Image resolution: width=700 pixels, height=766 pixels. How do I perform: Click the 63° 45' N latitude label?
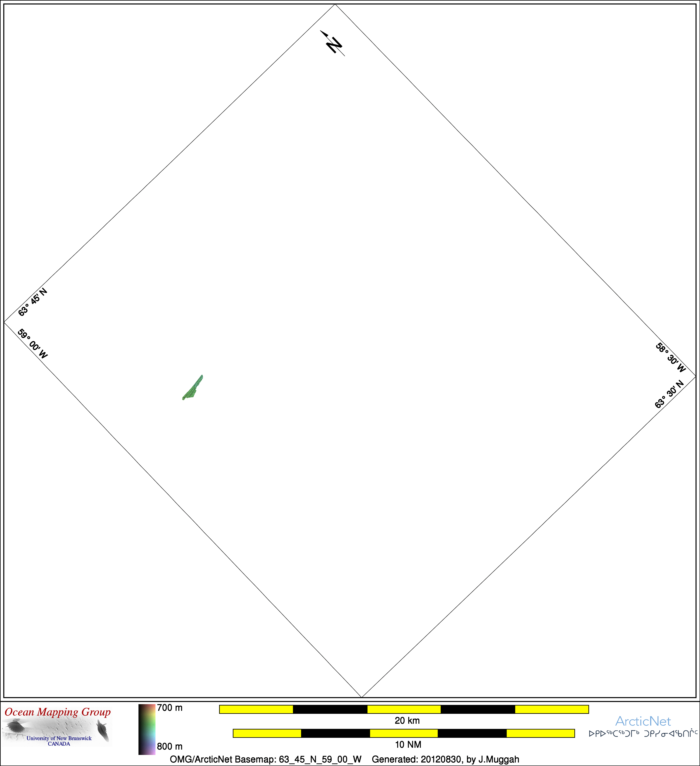coord(33,302)
